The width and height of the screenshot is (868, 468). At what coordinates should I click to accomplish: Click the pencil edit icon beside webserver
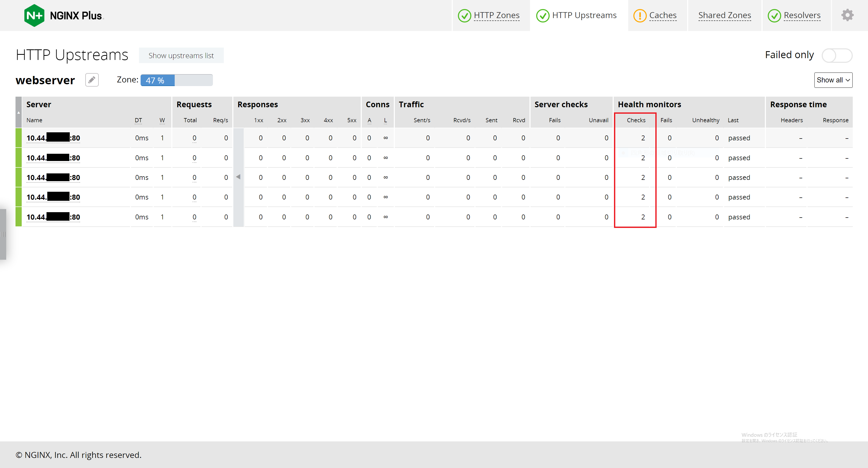pyautogui.click(x=92, y=80)
